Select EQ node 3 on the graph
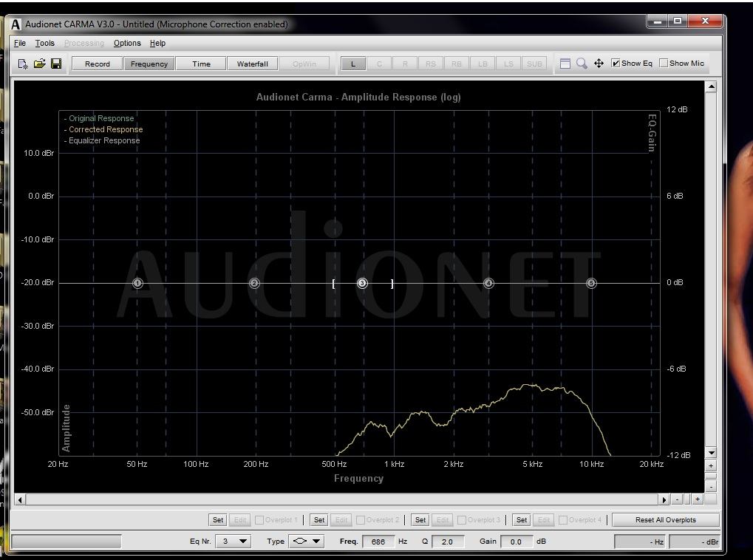Viewport: 753px width, 560px height. tap(362, 284)
